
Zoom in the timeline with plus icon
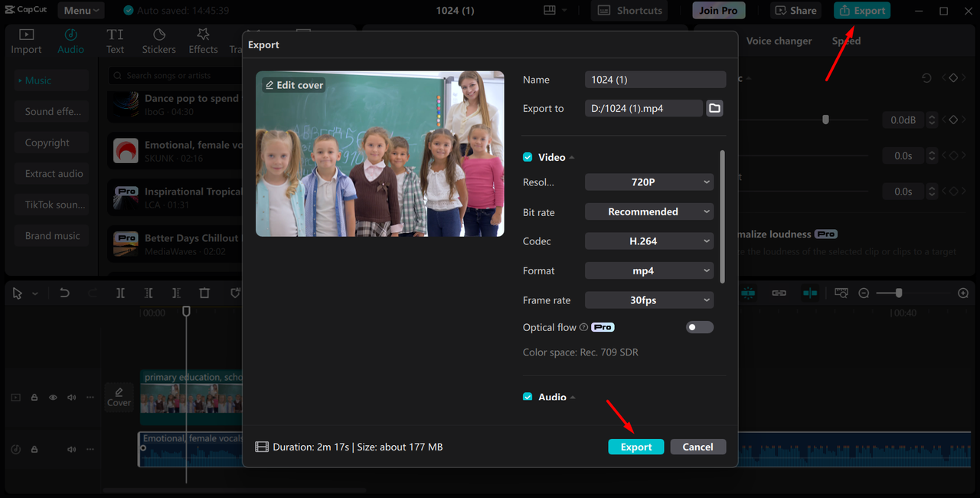[x=963, y=293]
